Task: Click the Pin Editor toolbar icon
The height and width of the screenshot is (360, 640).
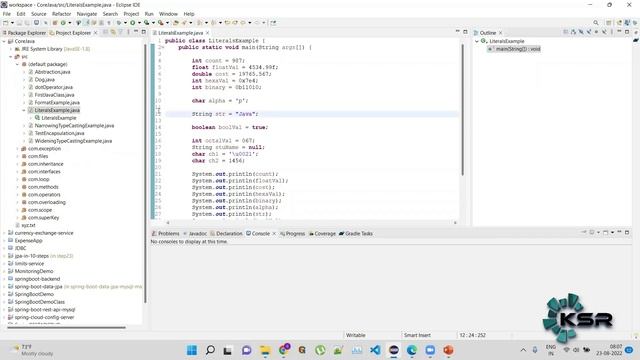Action: tap(273, 23)
